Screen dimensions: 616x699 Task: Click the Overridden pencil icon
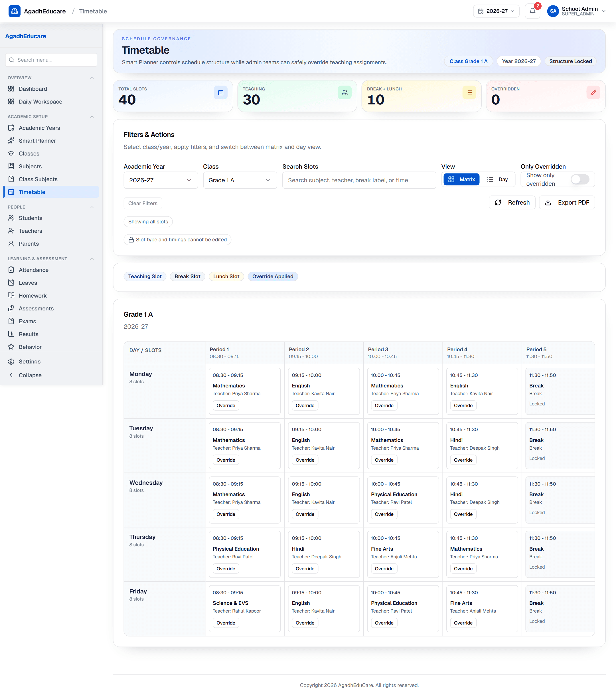pyautogui.click(x=593, y=92)
